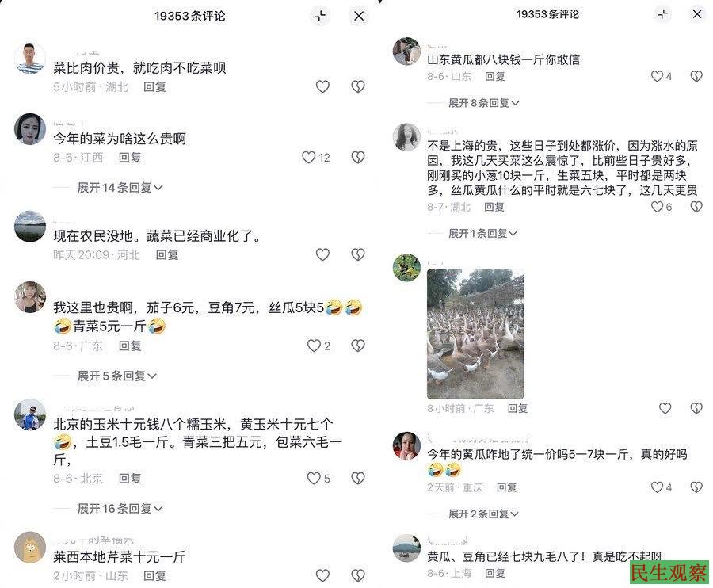Screen dimensions: 713x588
Task: Reply to the Hebei farmer comment
Action: tap(167, 254)
